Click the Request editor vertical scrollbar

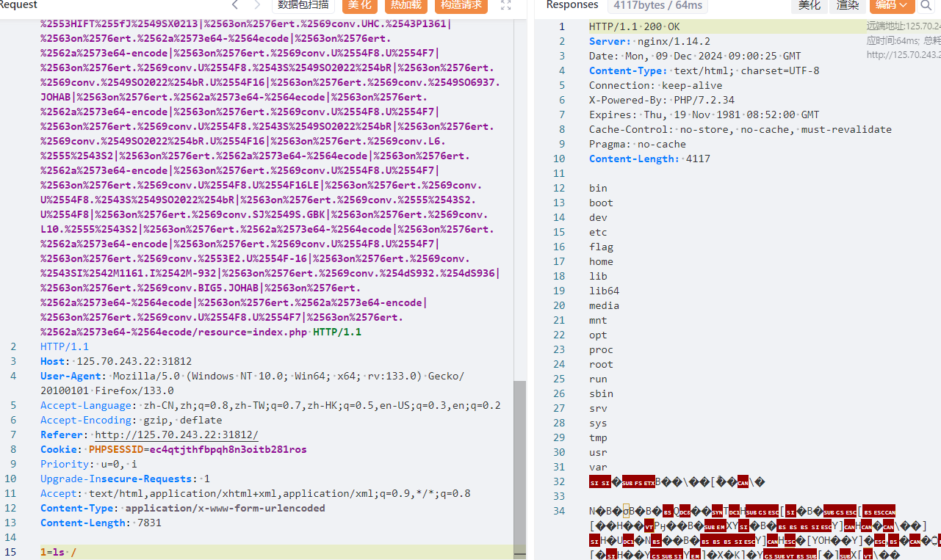coord(519,470)
